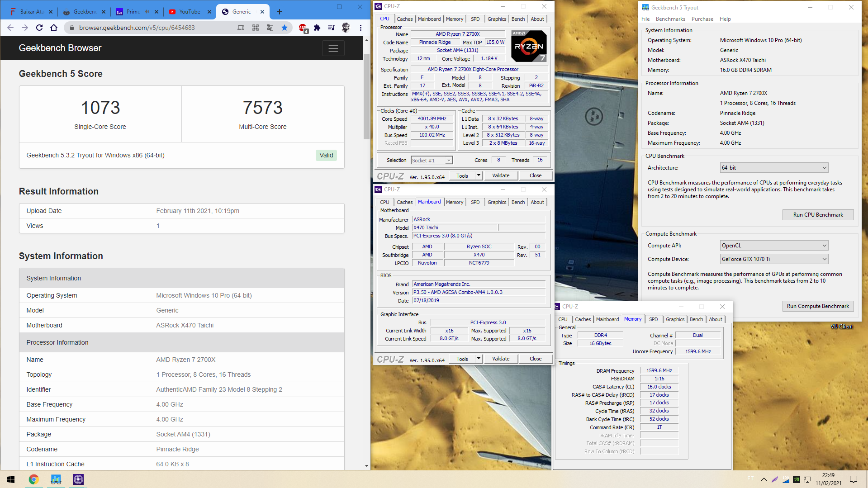Open Chrome extensions puzzle icon
The height and width of the screenshot is (488, 868).
pyautogui.click(x=317, y=28)
